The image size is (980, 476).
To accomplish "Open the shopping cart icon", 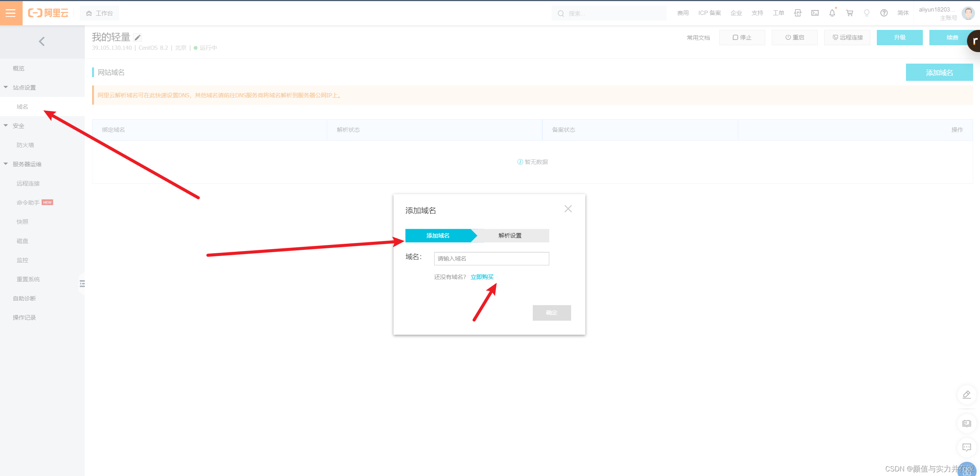I will coord(849,13).
